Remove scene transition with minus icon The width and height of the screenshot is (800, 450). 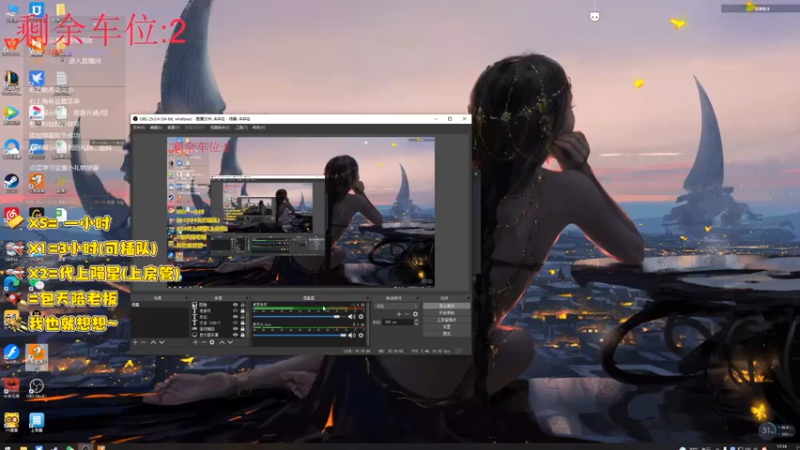tap(407, 314)
